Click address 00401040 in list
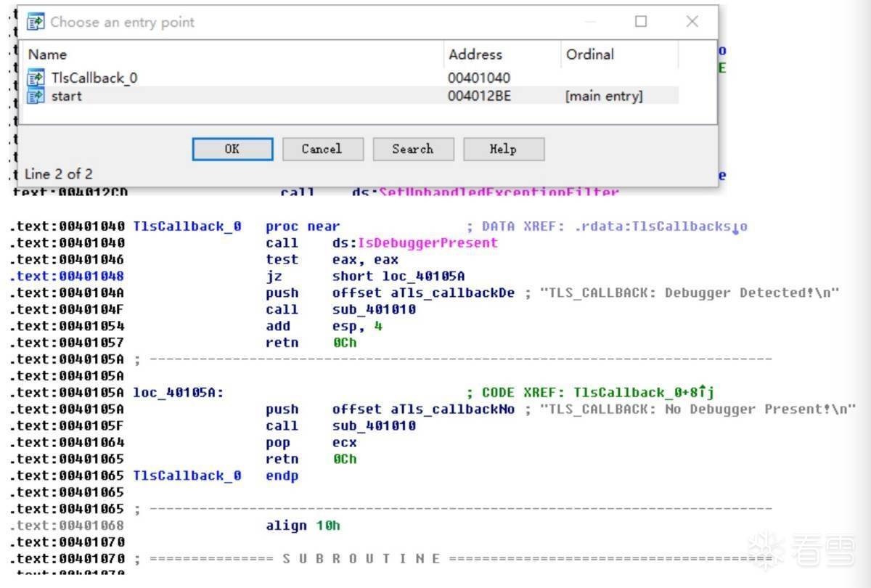This screenshot has width=871, height=588. coord(478,78)
